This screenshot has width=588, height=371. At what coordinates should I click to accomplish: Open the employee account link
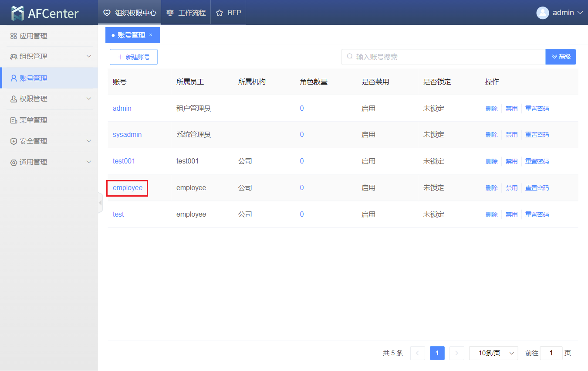pyautogui.click(x=127, y=188)
